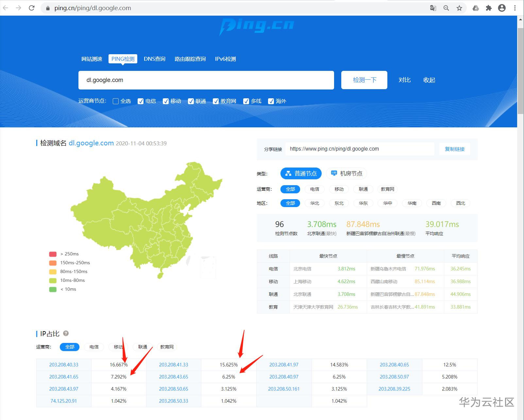Open IP link 203.208.39.225
Viewport: 524px width, 420px height.
(395, 389)
